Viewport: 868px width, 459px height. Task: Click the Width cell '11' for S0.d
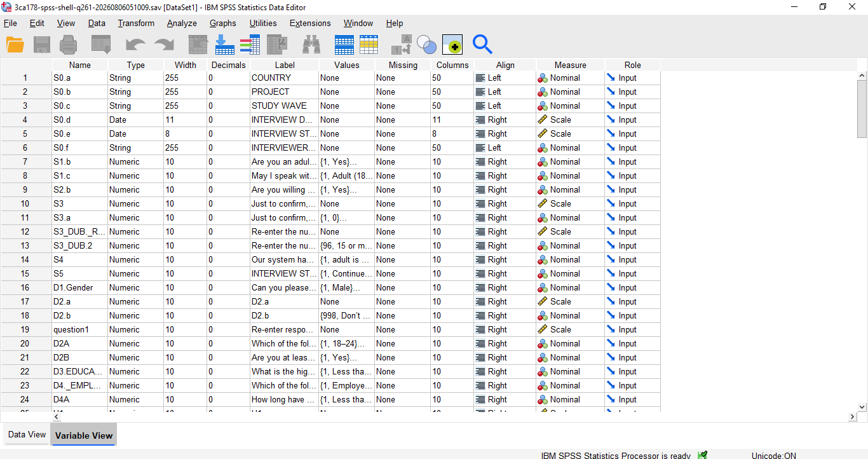coord(186,120)
